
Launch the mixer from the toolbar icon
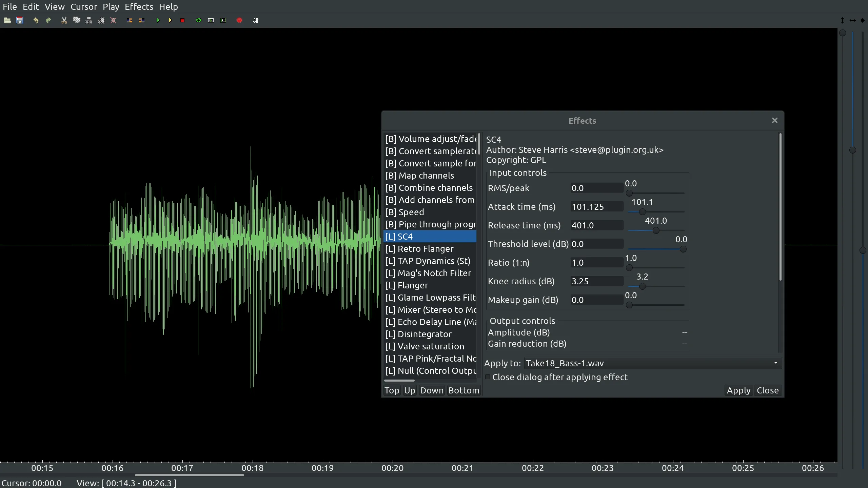click(256, 20)
